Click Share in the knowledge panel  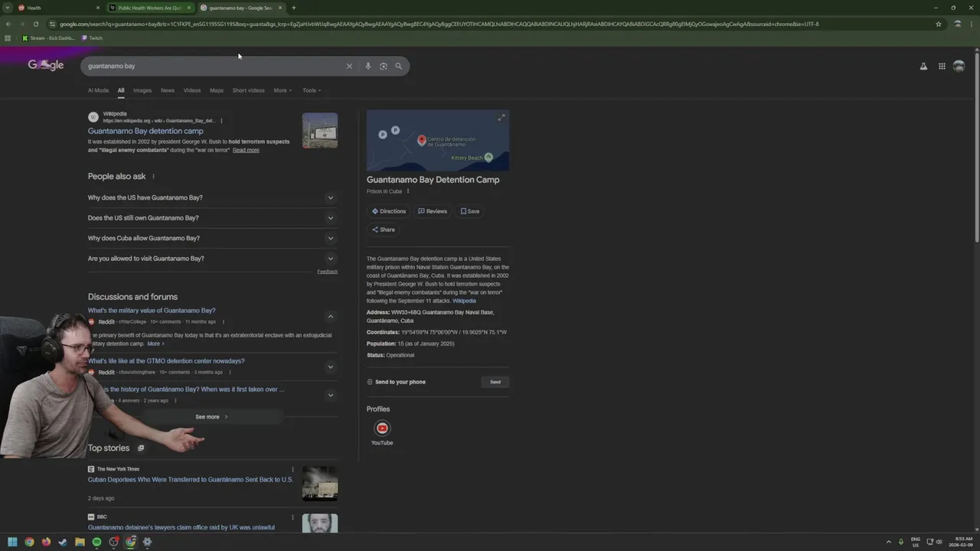384,230
